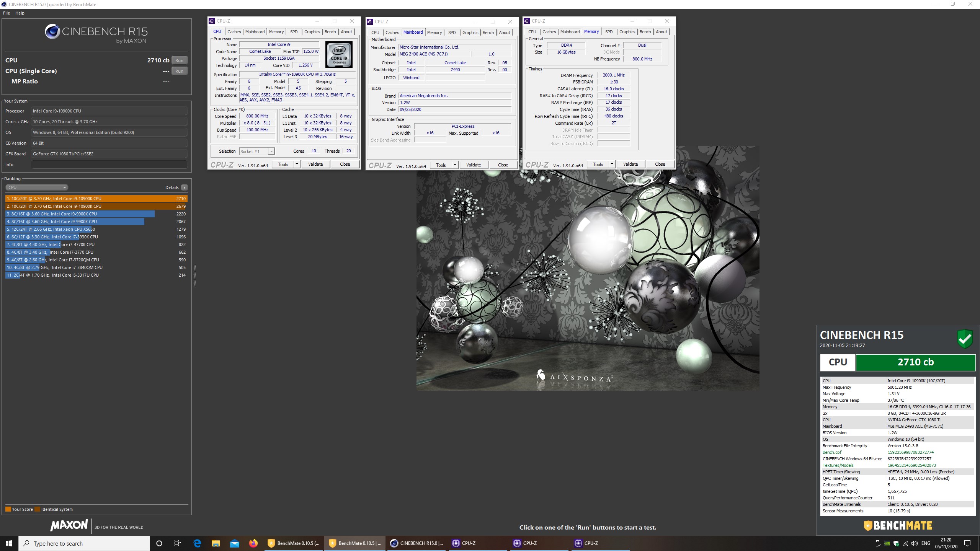Open the Mail app from taskbar

point(235,543)
